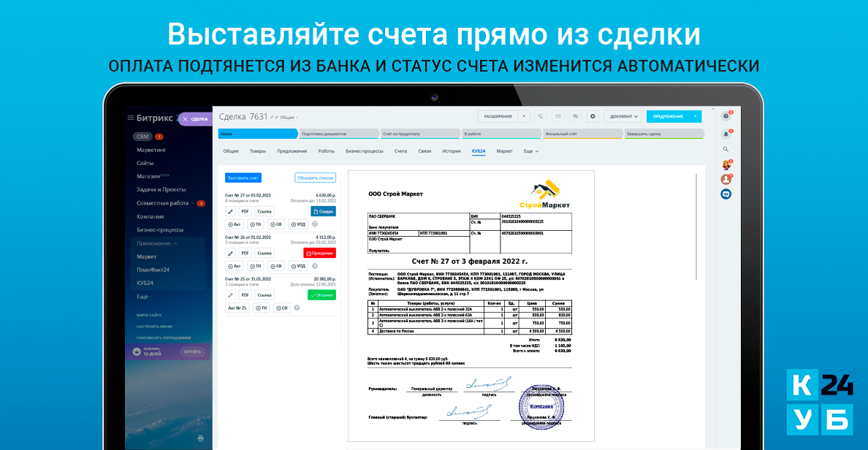The height and width of the screenshot is (450, 868).
Task: Open the CRM menu item
Action: (x=142, y=136)
